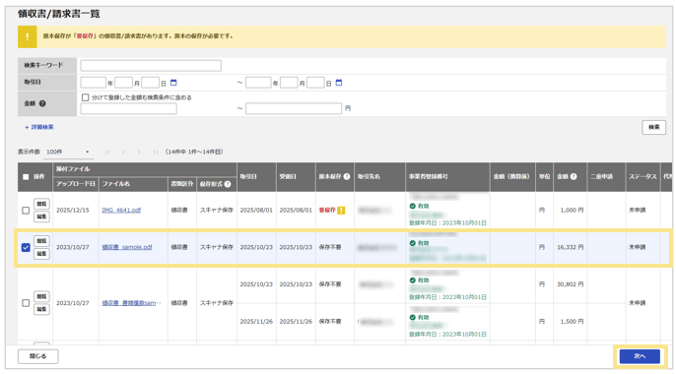Click the ファイル名 column header
676x374 pixels.
(133, 184)
